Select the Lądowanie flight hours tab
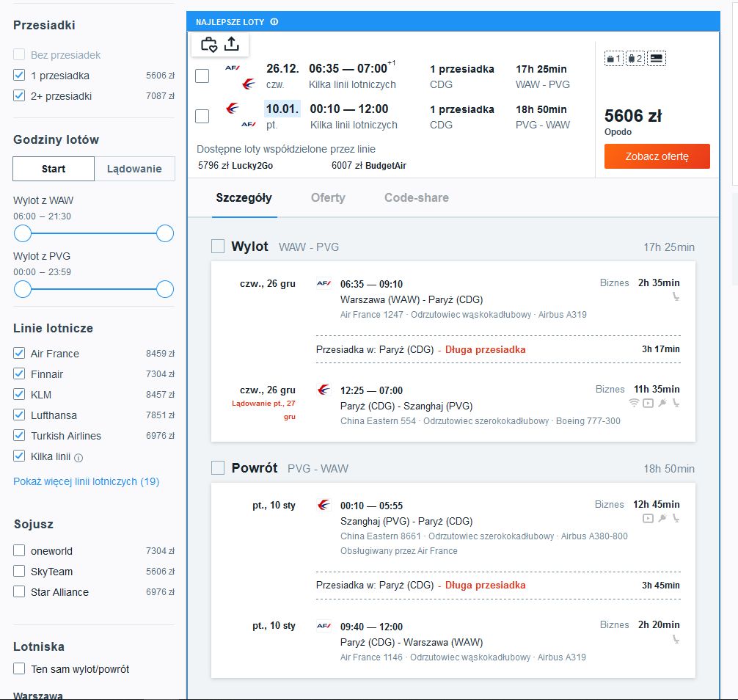Screen dimensions: 738x700 click(134, 169)
